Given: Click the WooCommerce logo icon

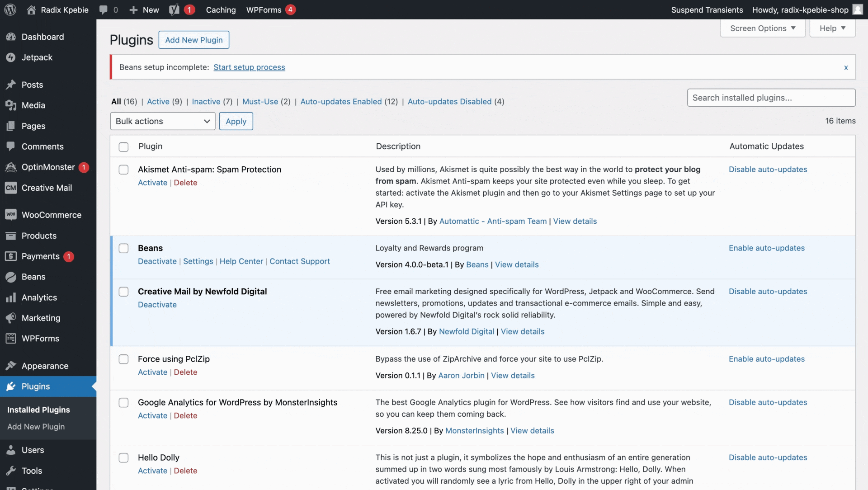Looking at the screenshot, I should click(11, 215).
